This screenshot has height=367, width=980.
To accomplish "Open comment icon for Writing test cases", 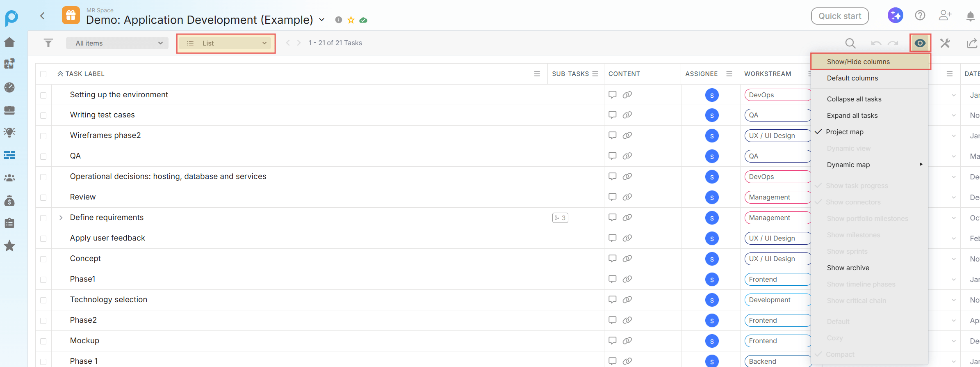I will [612, 115].
